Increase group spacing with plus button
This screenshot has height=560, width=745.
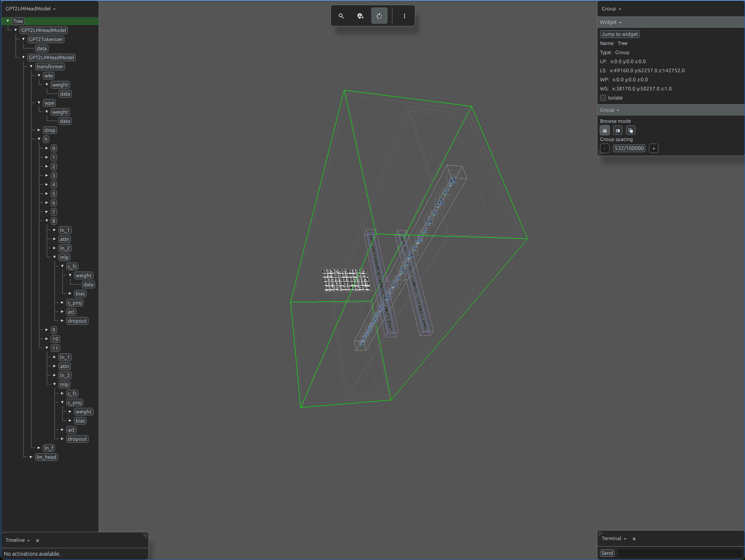[x=654, y=148]
